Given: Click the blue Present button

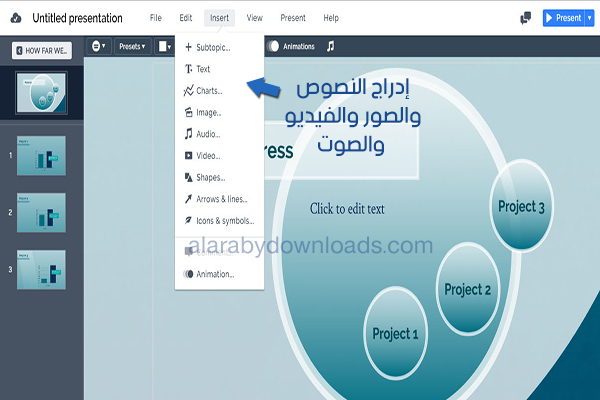Looking at the screenshot, I should pos(564,18).
